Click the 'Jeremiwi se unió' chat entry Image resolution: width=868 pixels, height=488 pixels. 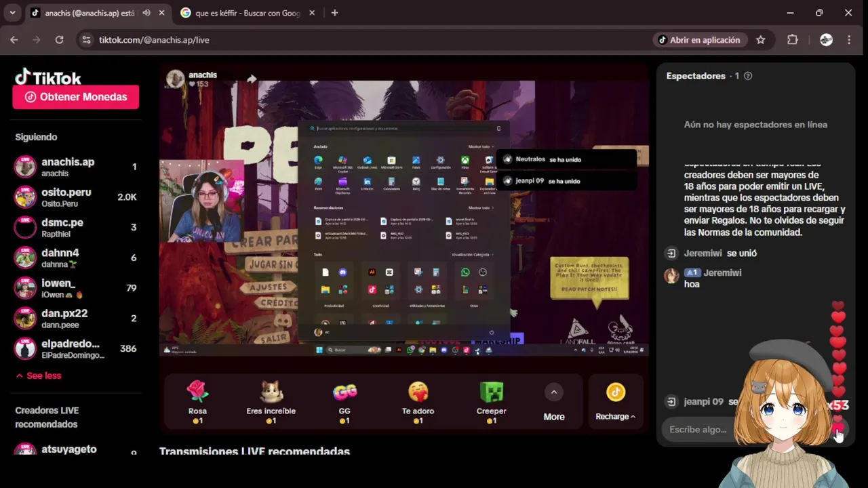pyautogui.click(x=710, y=253)
